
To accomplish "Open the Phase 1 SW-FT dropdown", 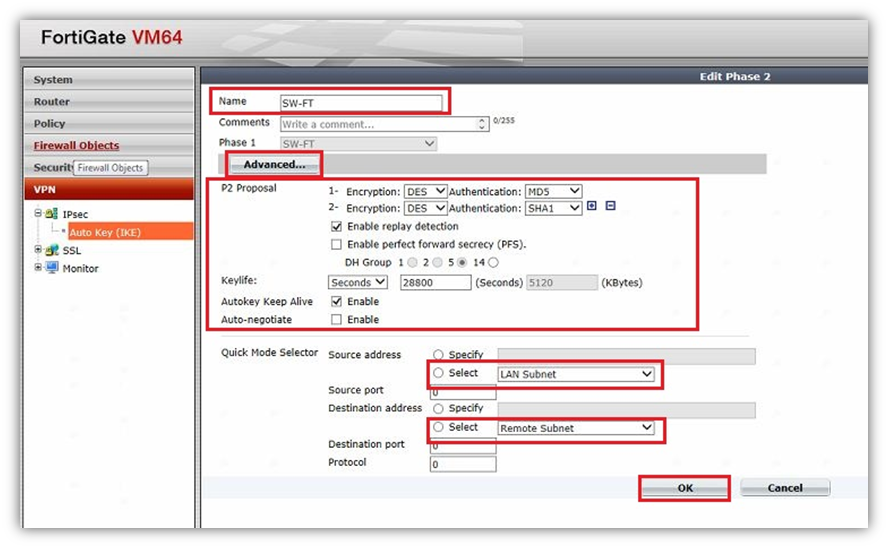I will [358, 144].
